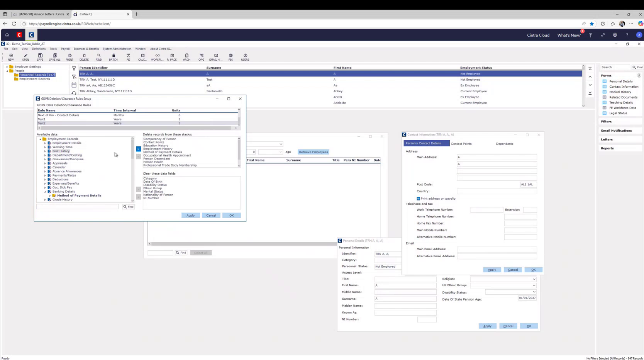Click the R PACK toolbar icon
Screen dimensions: 644x360
click(172, 57)
